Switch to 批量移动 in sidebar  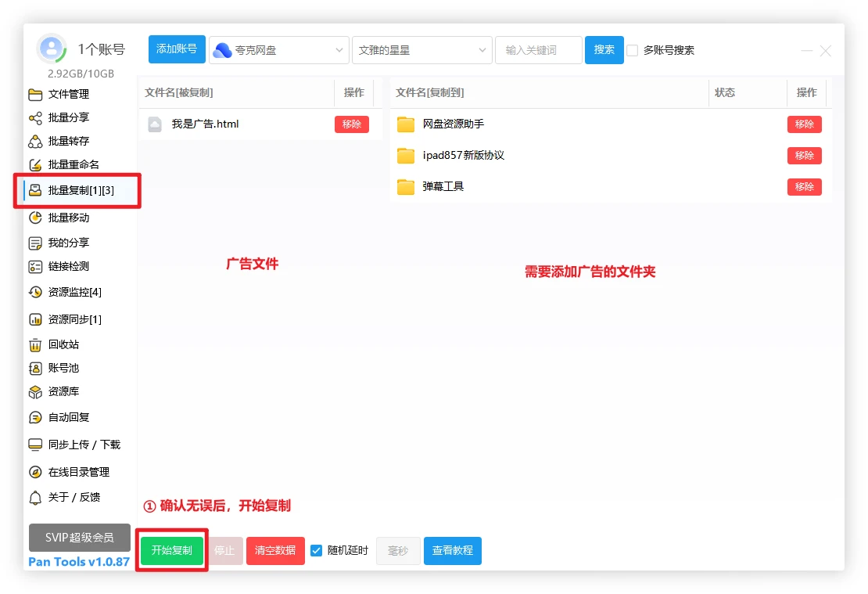point(69,218)
